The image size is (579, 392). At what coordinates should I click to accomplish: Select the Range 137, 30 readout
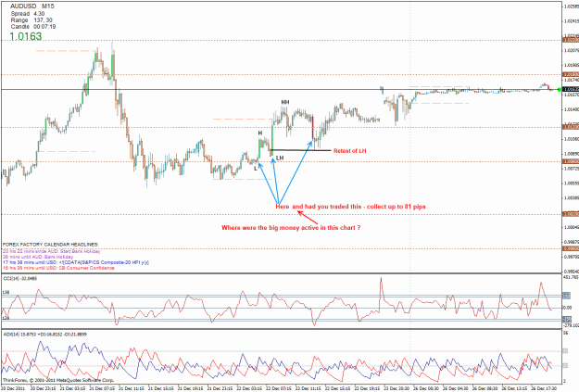[x=31, y=20]
